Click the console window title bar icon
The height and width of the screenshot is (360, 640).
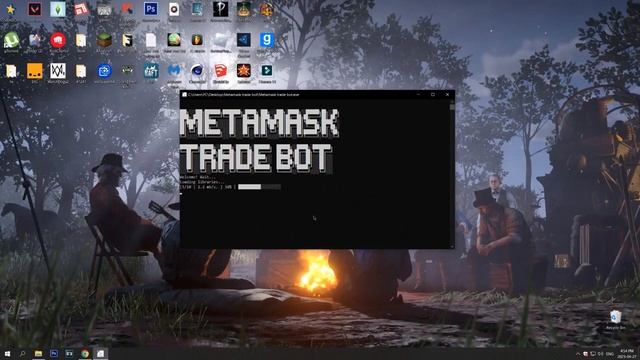184,94
